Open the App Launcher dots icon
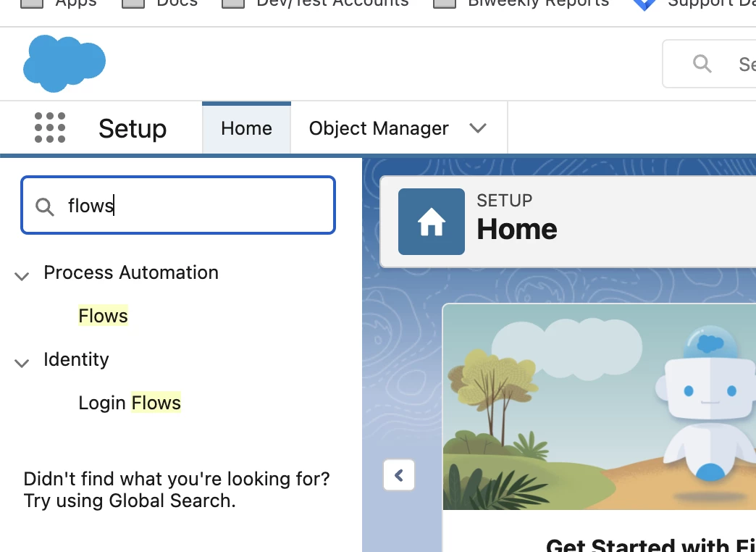This screenshot has width=756, height=552. click(50, 128)
